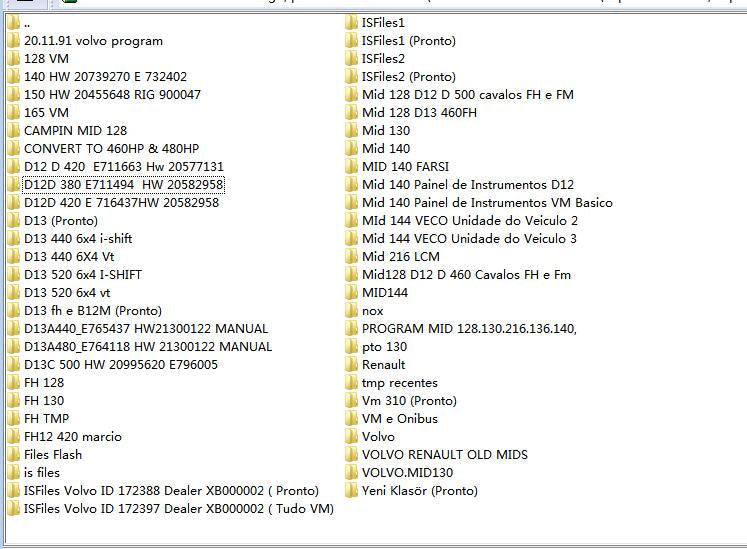Select the 'Yeni Klasör (Pronto)' folder
747x549 pixels.
click(x=419, y=491)
